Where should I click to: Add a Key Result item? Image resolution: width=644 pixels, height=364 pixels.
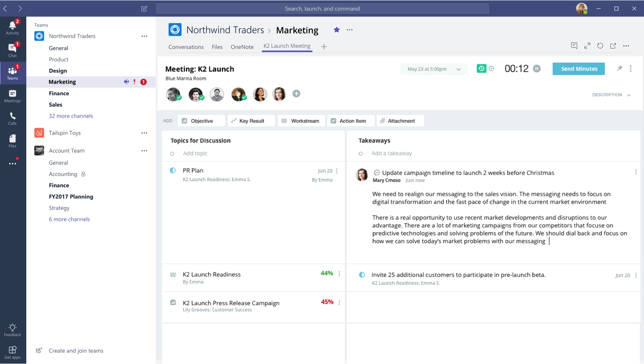tap(251, 120)
